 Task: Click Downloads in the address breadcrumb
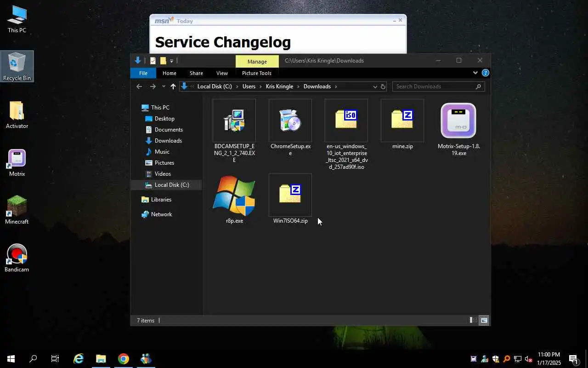317,86
